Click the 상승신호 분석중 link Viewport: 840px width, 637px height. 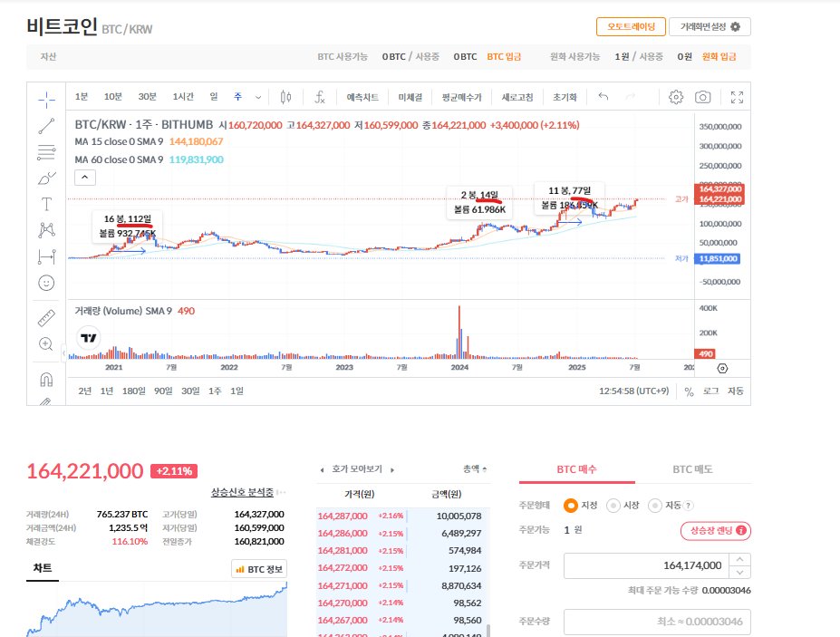(x=242, y=492)
